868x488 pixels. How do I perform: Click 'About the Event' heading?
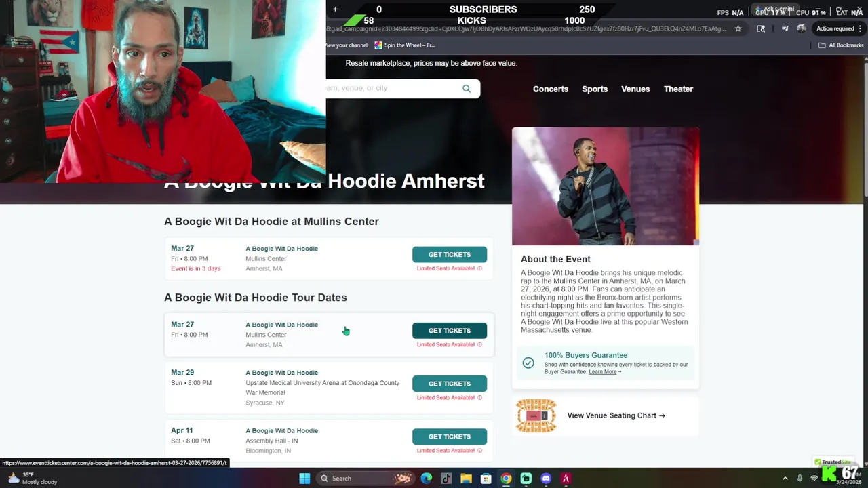pyautogui.click(x=555, y=259)
